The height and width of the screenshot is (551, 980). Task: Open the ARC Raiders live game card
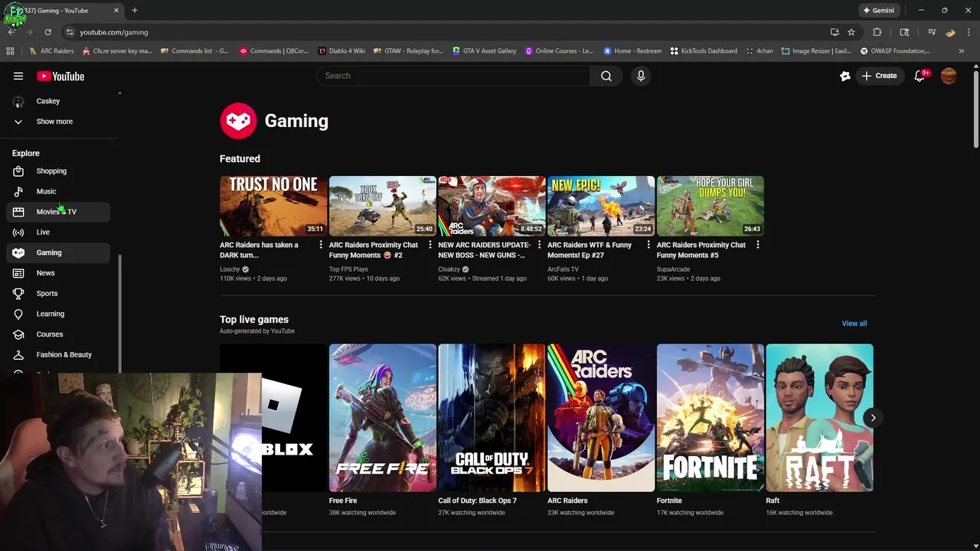[x=600, y=418]
